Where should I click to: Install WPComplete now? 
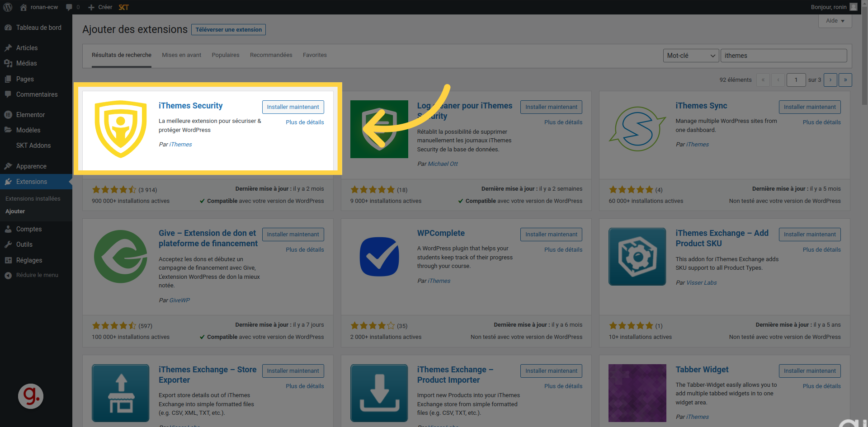[551, 235]
